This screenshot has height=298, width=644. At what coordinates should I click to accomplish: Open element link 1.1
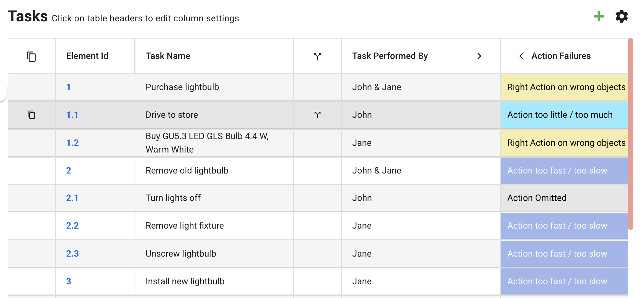72,115
